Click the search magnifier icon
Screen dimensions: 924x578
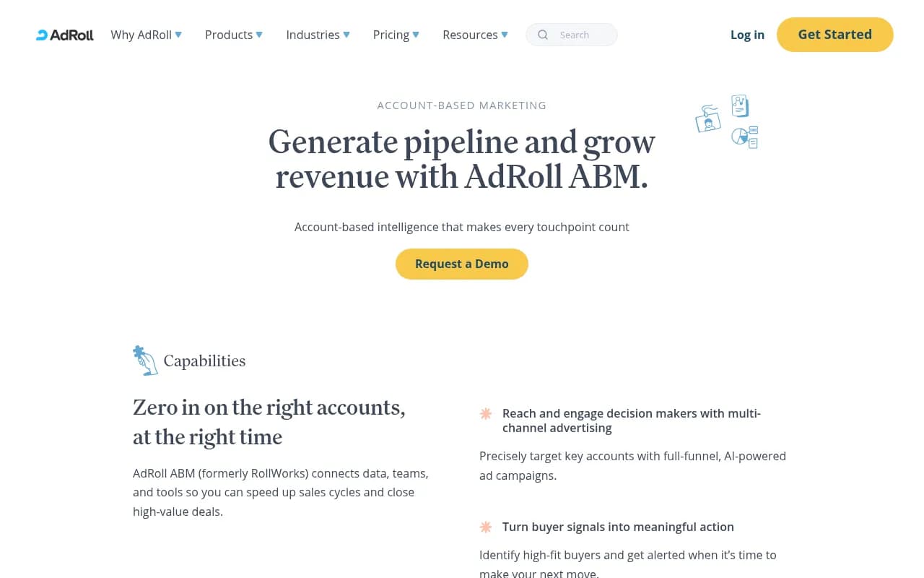542,35
